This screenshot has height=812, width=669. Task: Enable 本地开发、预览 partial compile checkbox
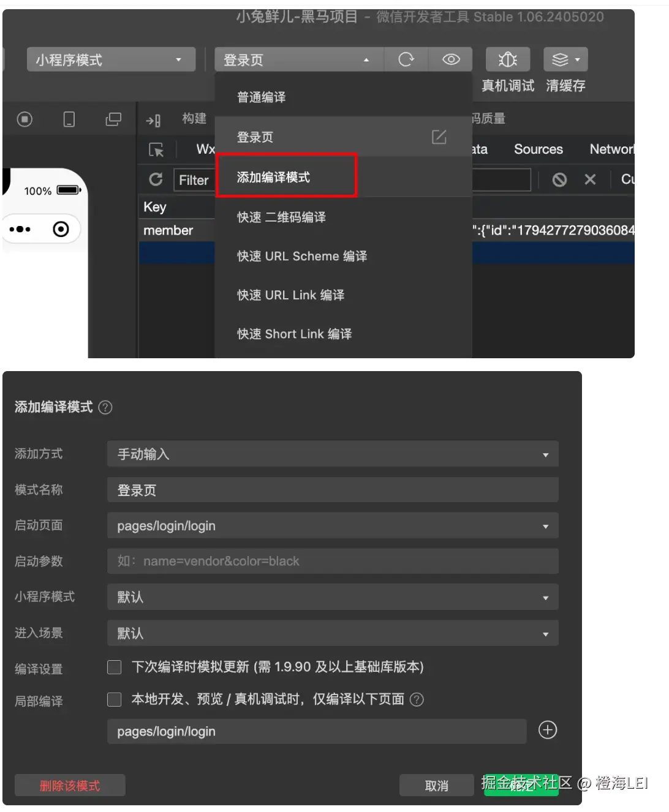click(x=115, y=699)
